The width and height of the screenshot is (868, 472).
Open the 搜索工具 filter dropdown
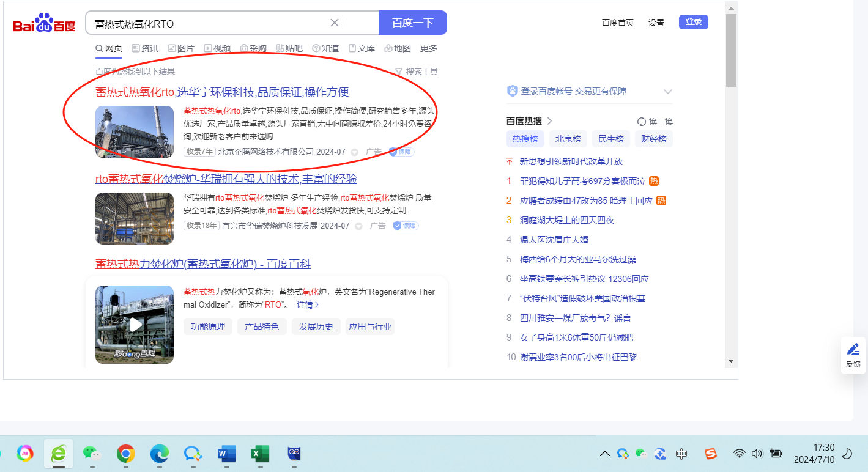pos(417,72)
